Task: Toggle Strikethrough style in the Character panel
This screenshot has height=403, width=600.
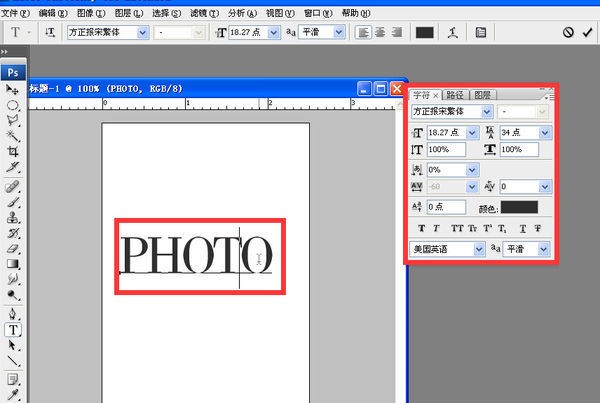Action: point(538,228)
